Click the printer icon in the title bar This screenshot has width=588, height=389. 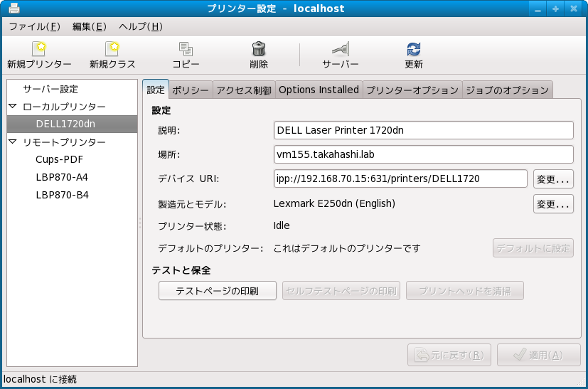(14, 9)
